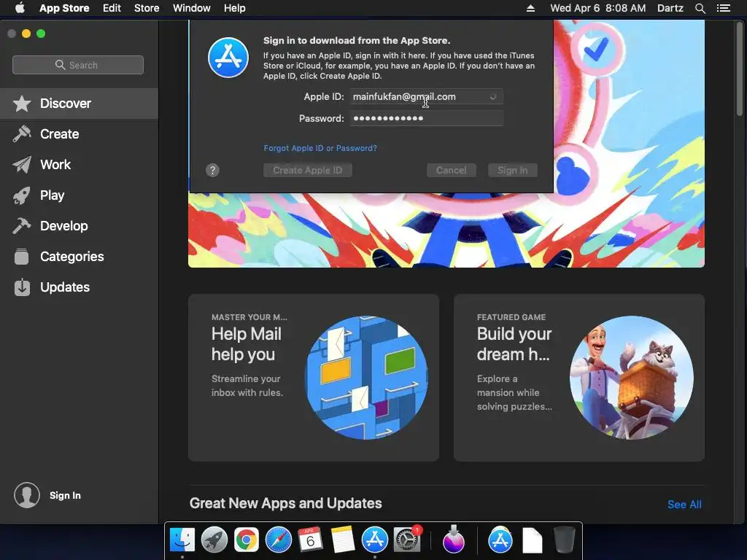Open the Window menu
Screen dimensions: 747x560
tap(192, 8)
